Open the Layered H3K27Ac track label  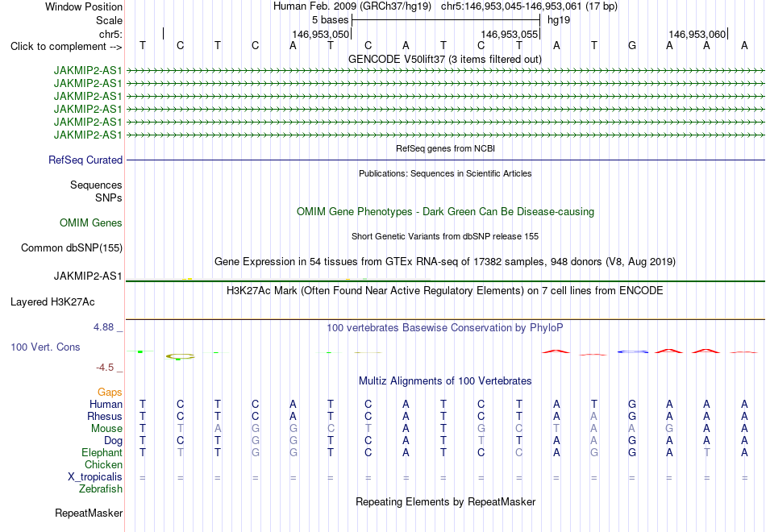(52, 302)
